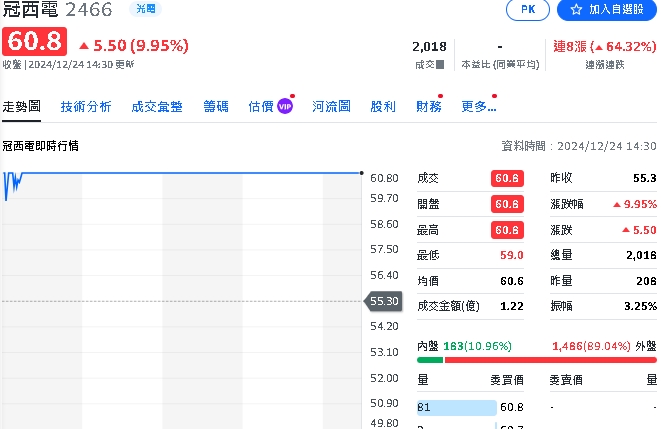Select the 走勢圖 tab
The width and height of the screenshot is (661, 429).
pos(21,106)
